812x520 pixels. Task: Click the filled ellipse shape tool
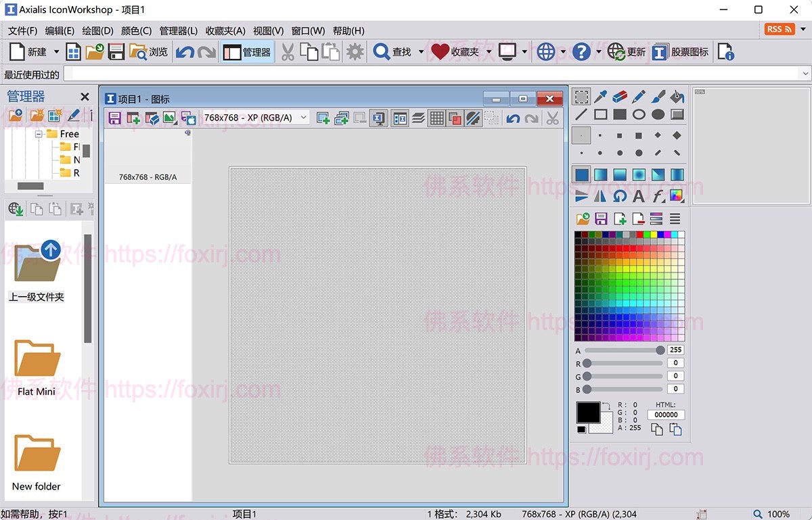(x=658, y=115)
